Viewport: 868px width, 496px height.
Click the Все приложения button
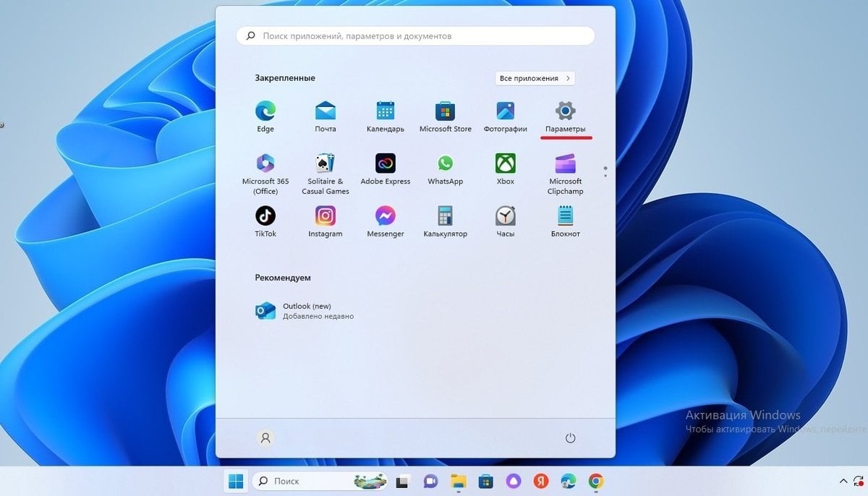click(535, 78)
